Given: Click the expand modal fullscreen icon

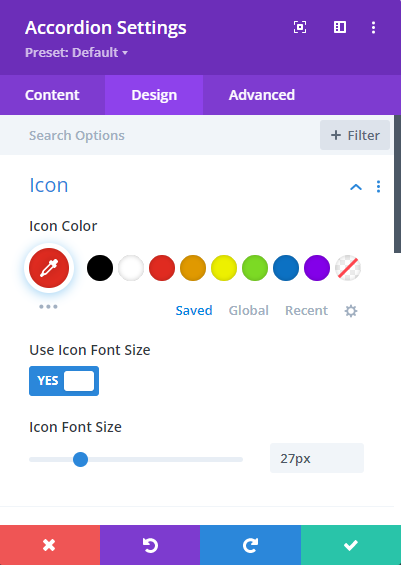Looking at the screenshot, I should 300,27.
